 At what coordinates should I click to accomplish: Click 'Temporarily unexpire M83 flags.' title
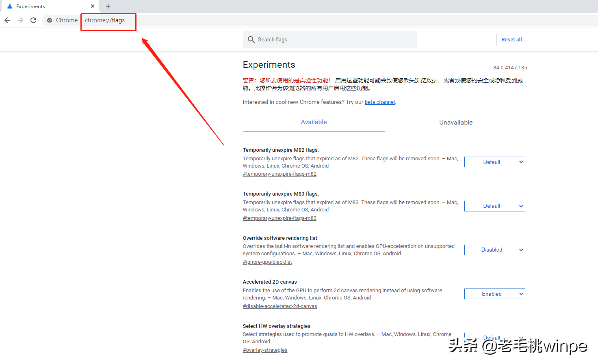point(281,194)
